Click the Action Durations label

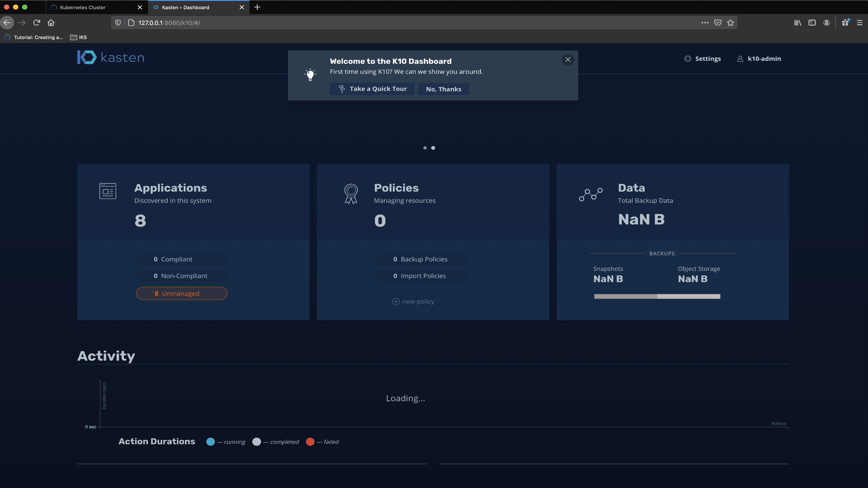click(x=157, y=441)
